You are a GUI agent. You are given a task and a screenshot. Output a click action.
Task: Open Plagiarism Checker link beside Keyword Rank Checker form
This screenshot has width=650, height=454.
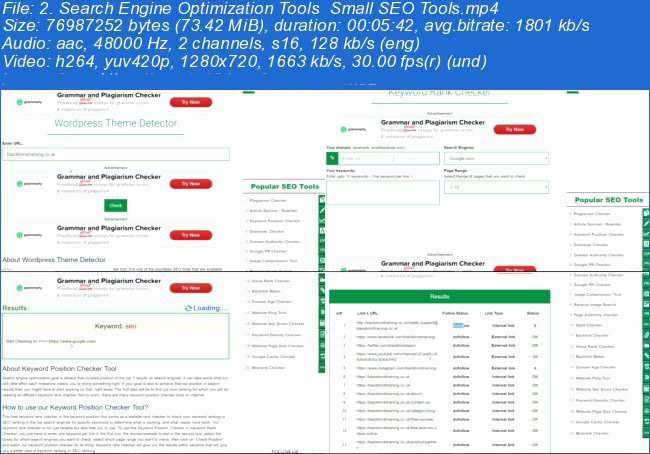[x=592, y=214]
